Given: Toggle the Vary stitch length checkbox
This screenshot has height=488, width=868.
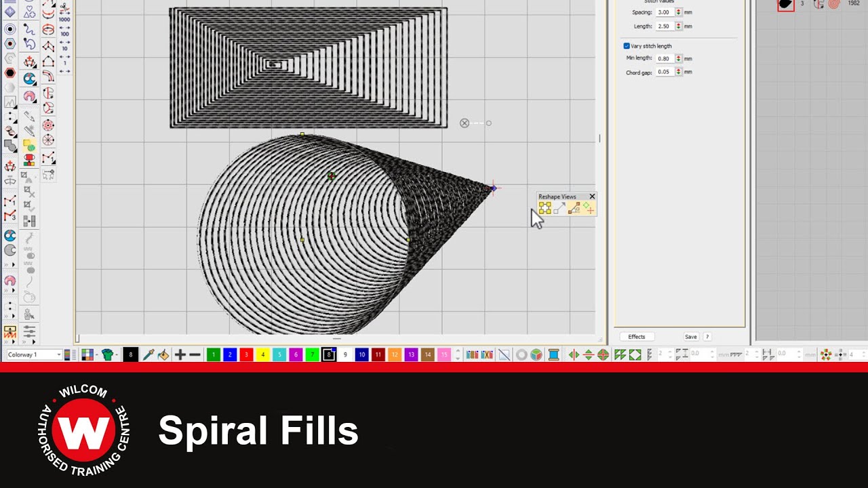Looking at the screenshot, I should point(627,46).
